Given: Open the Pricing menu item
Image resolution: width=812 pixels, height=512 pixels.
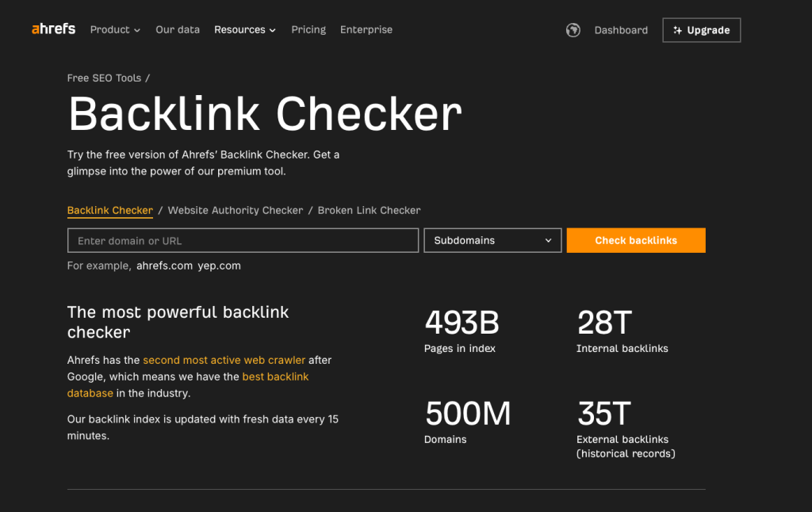Looking at the screenshot, I should click(x=308, y=29).
